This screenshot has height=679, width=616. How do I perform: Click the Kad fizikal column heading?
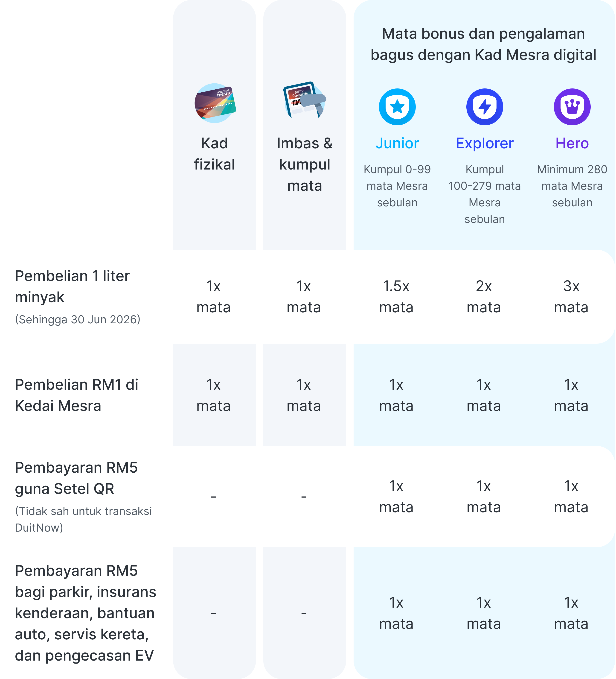tap(214, 154)
